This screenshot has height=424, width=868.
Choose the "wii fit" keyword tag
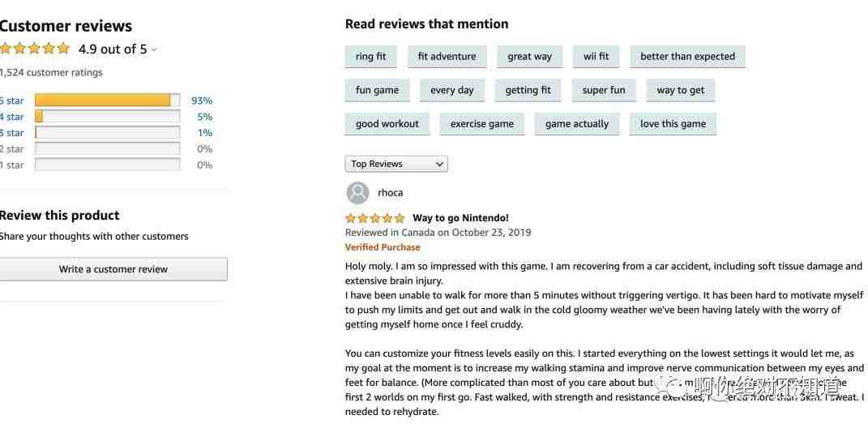click(596, 57)
